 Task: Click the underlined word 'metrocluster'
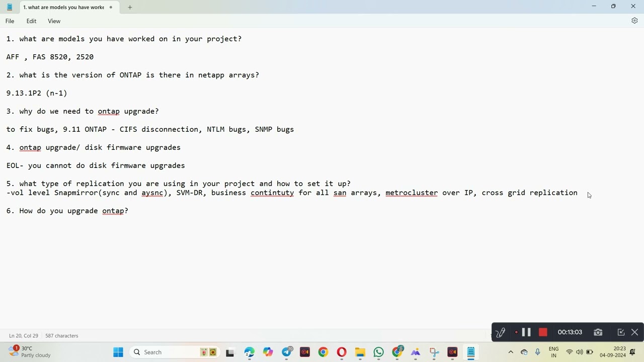[x=412, y=193]
